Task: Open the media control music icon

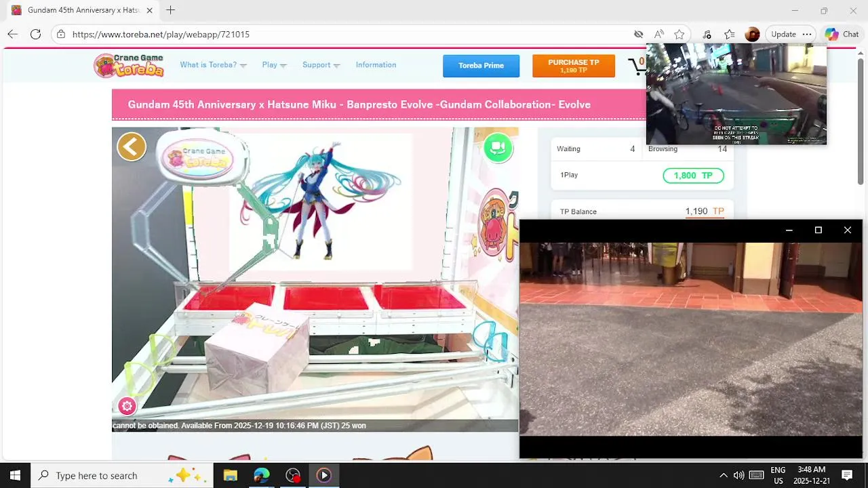Action: point(707,34)
